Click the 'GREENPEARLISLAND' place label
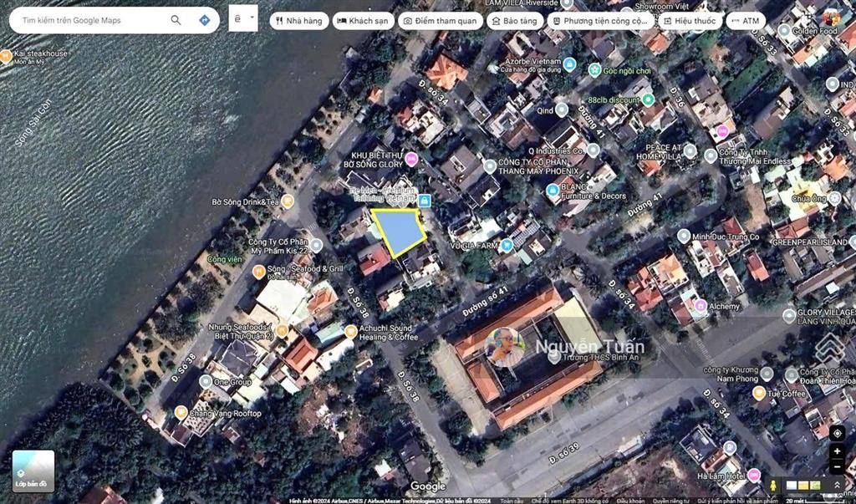 [809, 242]
